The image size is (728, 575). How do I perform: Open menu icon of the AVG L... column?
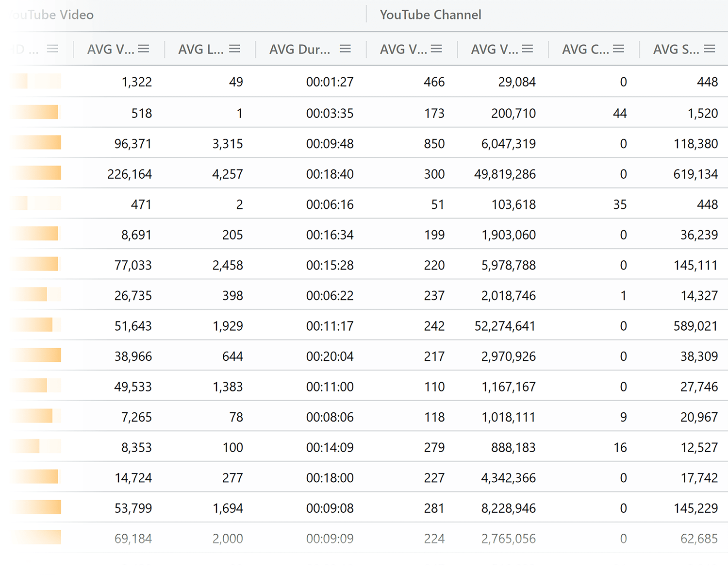pyautogui.click(x=235, y=49)
